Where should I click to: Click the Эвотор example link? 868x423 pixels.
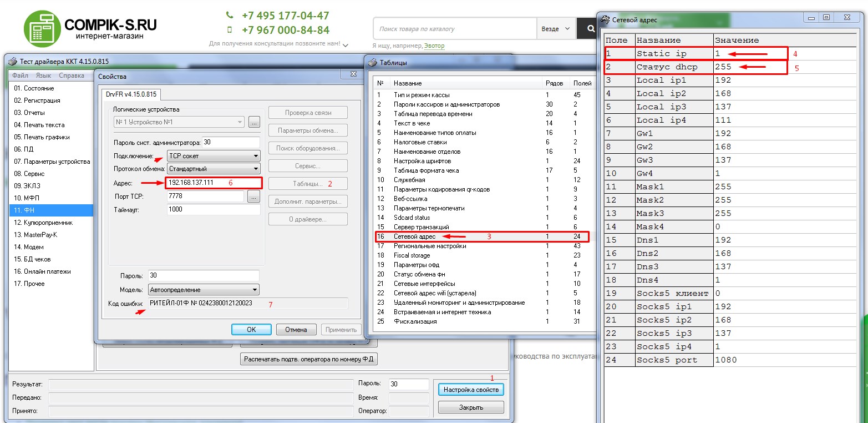(434, 46)
